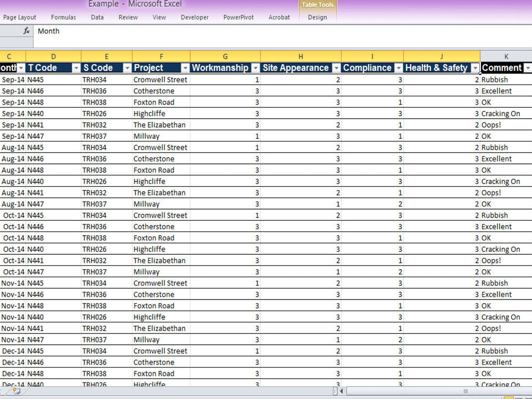This screenshot has width=532, height=399.
Task: Select column G header
Action: click(225, 56)
